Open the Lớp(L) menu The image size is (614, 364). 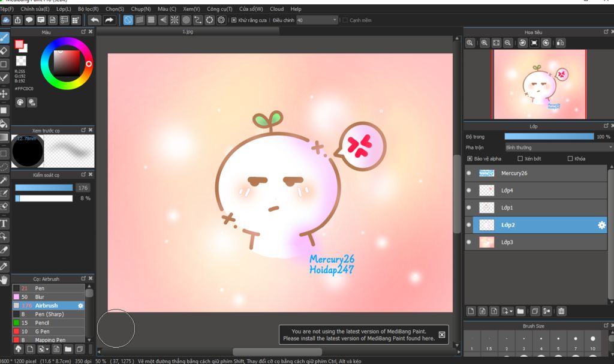pos(64,8)
